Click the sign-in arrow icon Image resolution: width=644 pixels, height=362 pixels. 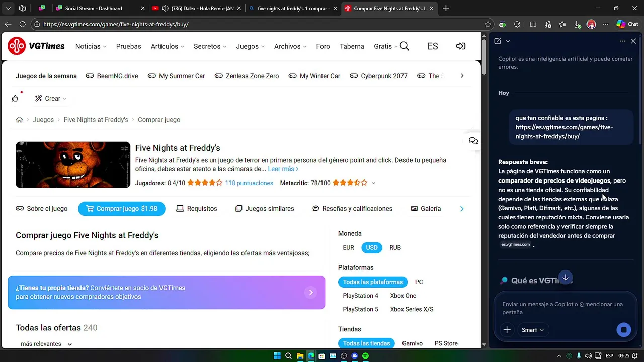click(x=460, y=46)
